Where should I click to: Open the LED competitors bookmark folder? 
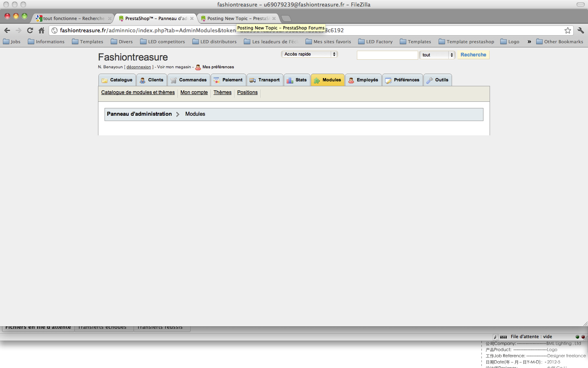coord(163,42)
